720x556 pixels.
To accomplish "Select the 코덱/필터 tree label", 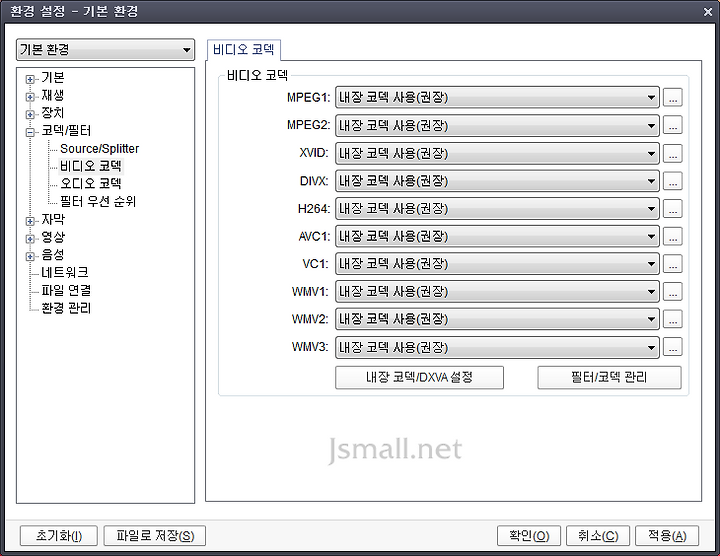I will pos(66,131).
